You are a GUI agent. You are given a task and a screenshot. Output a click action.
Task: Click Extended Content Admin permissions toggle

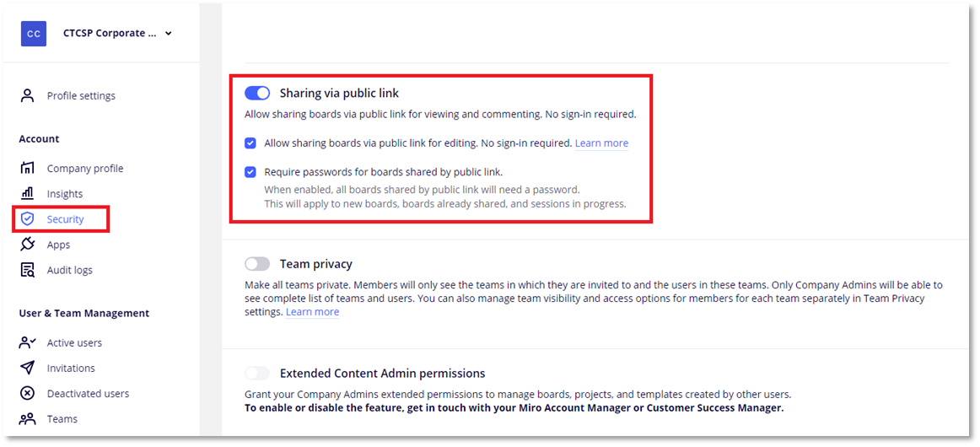pos(257,374)
